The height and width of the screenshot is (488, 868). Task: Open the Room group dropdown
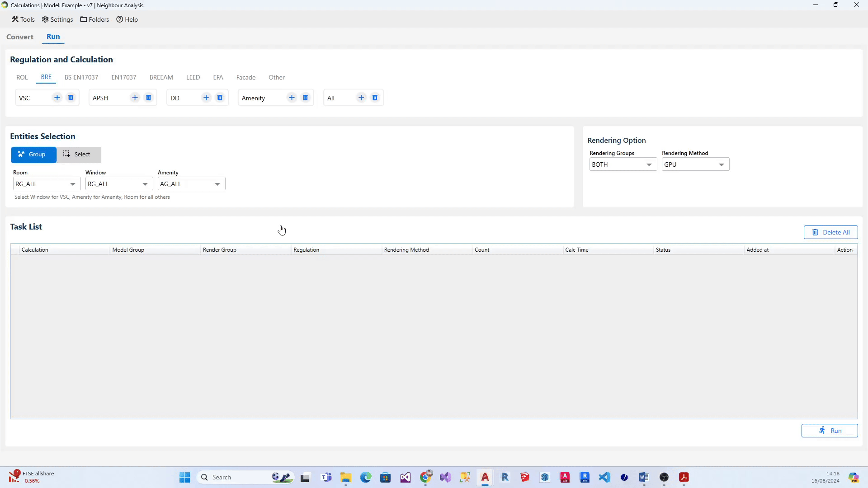[x=47, y=184]
